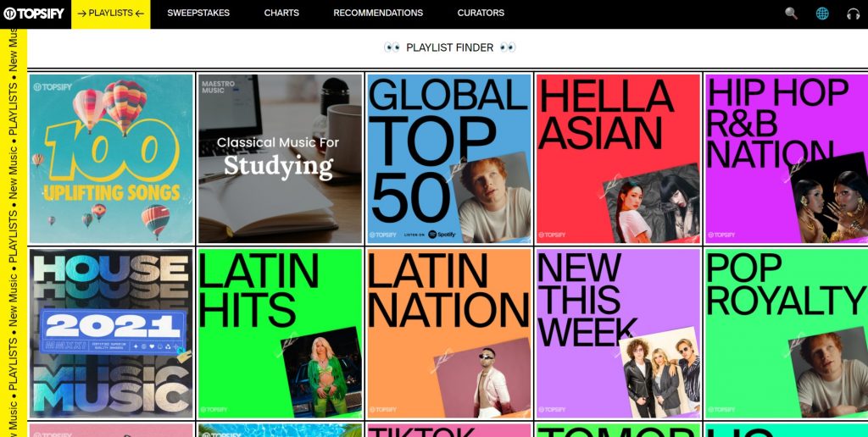Select the Playlists menu tab

(x=111, y=14)
